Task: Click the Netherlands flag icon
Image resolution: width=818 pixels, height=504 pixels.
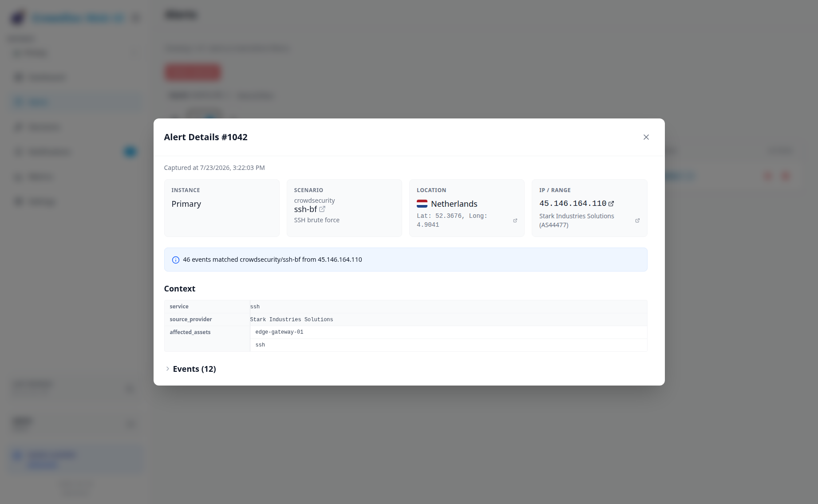Action: (422, 204)
